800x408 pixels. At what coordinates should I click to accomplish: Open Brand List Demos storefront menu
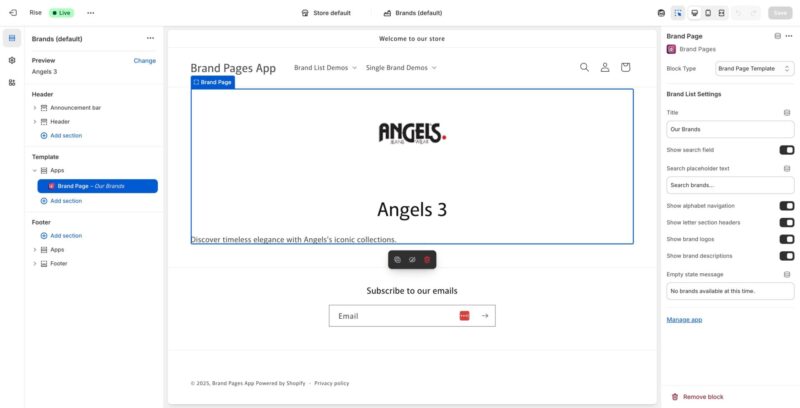pyautogui.click(x=326, y=68)
